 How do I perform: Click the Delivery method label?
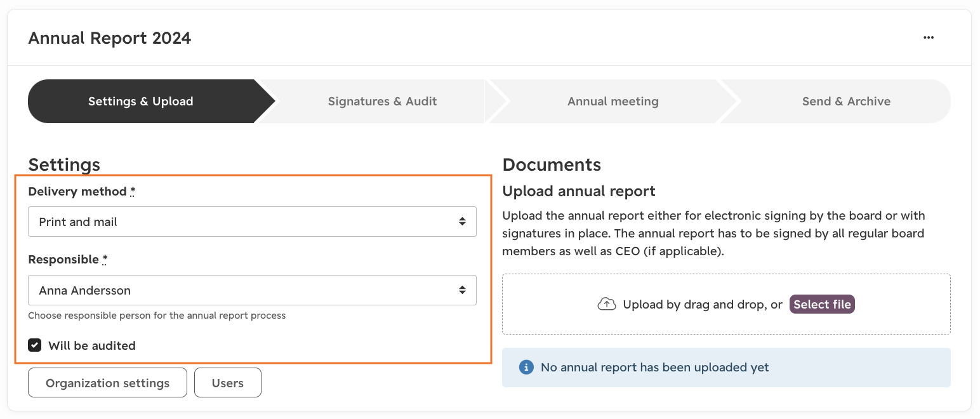pyautogui.click(x=82, y=192)
